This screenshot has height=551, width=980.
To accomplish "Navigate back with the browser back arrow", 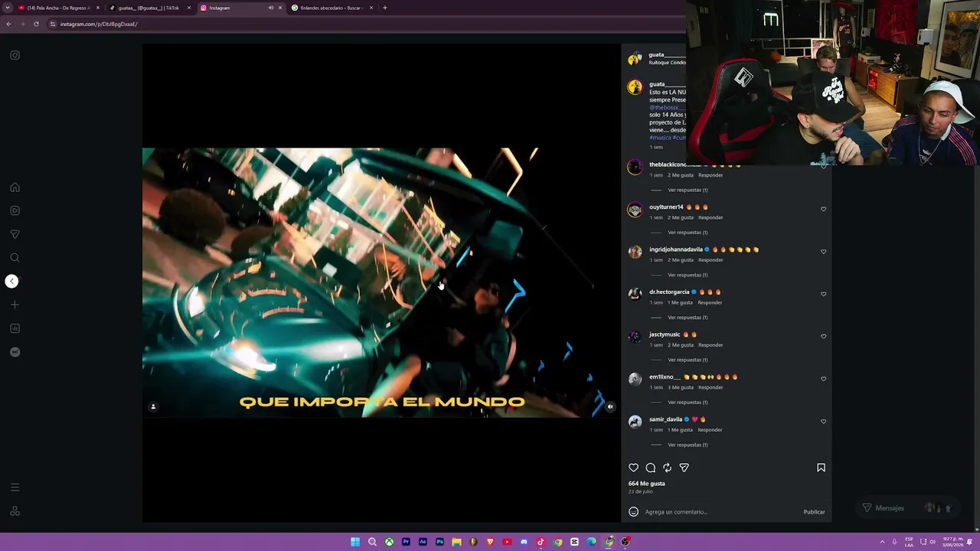I will 8,24.
